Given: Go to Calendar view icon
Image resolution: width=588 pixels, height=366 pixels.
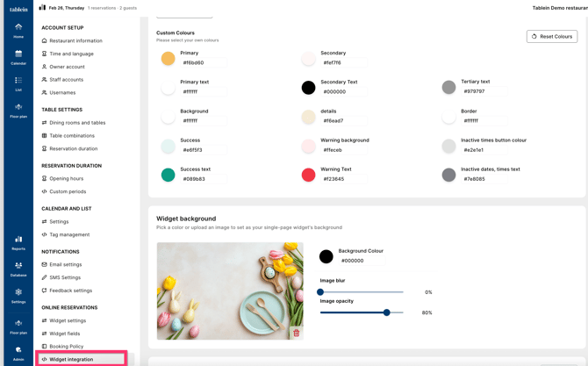Looking at the screenshot, I should tap(18, 56).
